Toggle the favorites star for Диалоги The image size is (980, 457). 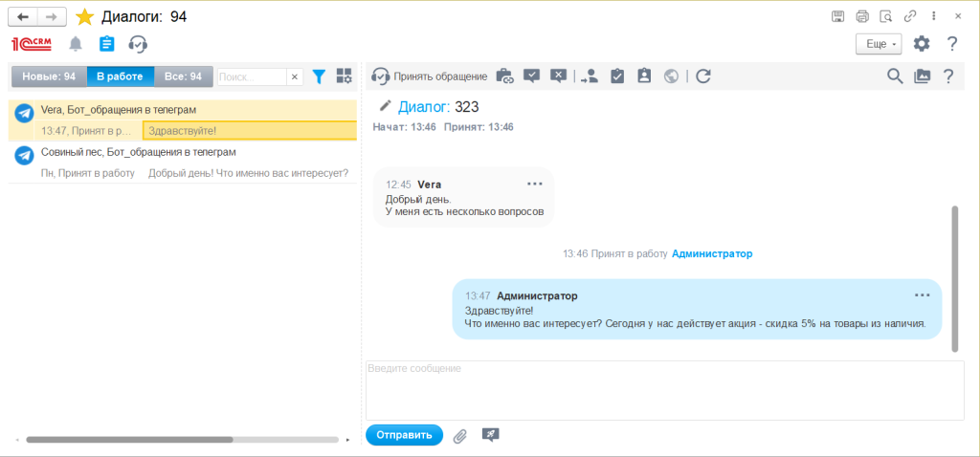85,16
